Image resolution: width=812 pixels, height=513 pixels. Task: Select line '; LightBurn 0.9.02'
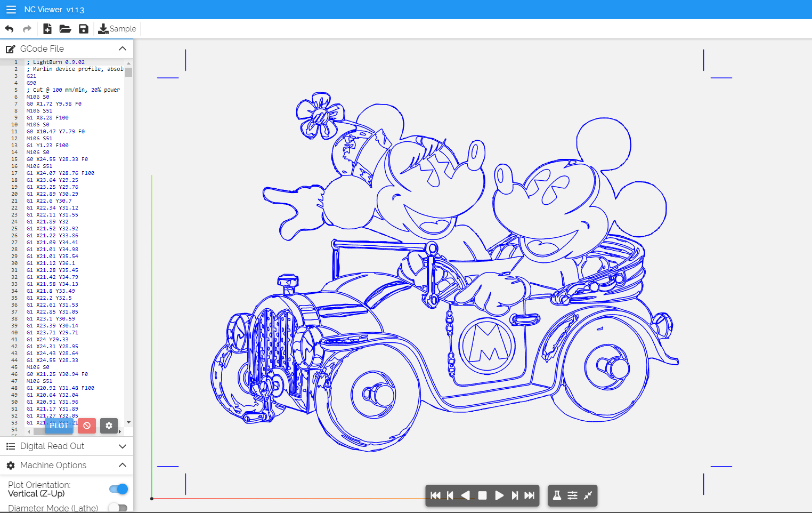55,62
